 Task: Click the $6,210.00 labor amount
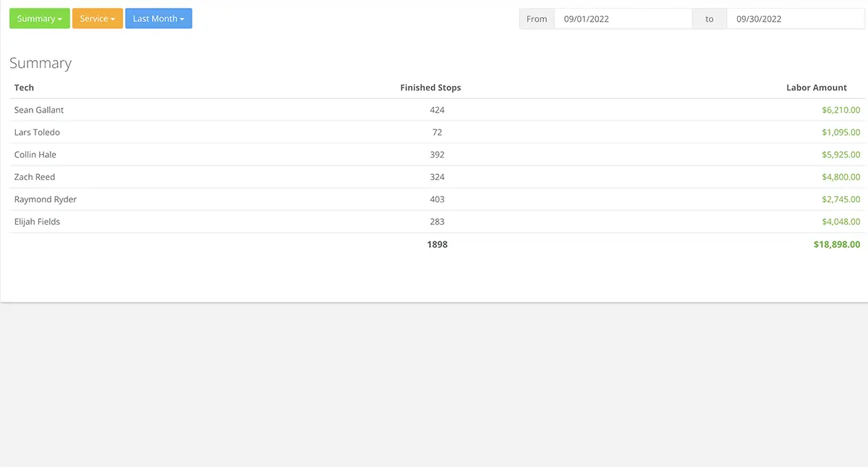click(841, 110)
